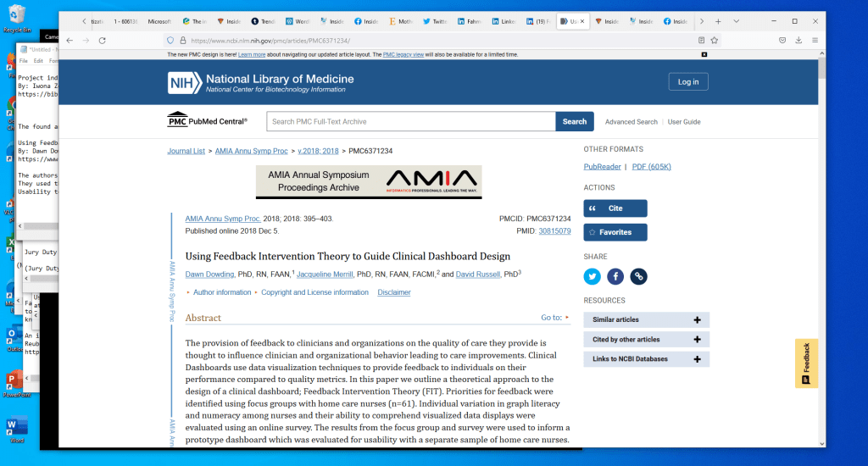Toggle reader view in the address bar
The image size is (868, 466).
coord(701,40)
